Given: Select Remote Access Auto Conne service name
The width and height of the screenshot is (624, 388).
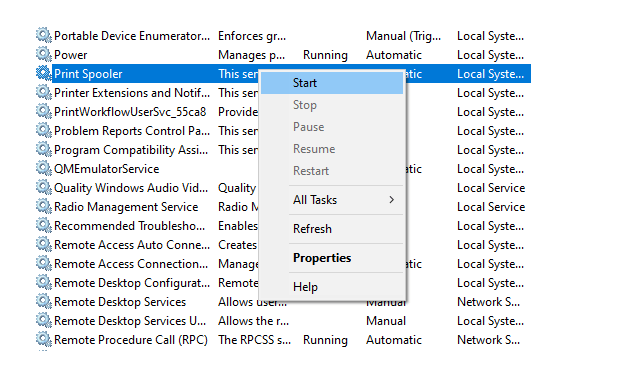Looking at the screenshot, I should [132, 245].
